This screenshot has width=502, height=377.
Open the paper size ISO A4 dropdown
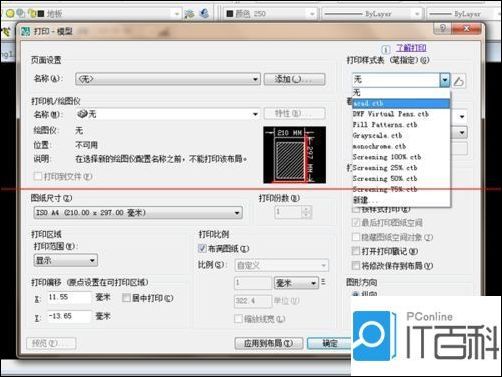(x=138, y=213)
